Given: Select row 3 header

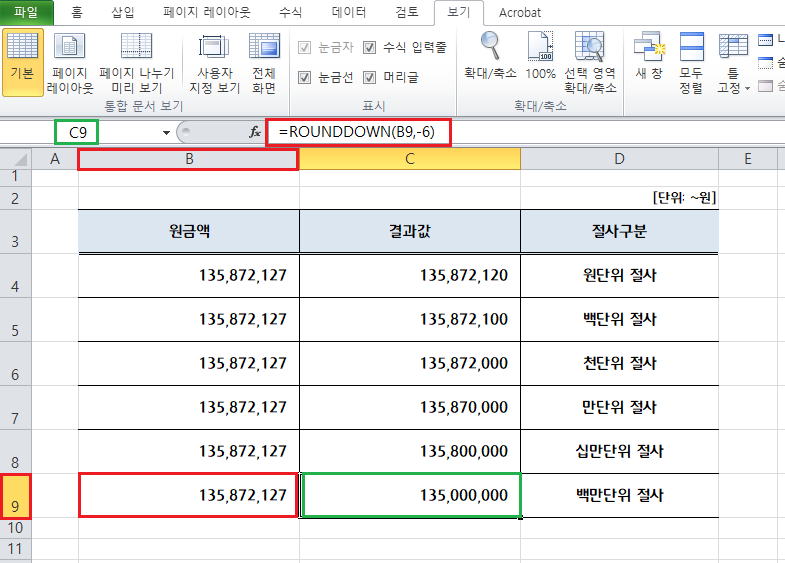Looking at the screenshot, I should (15, 231).
